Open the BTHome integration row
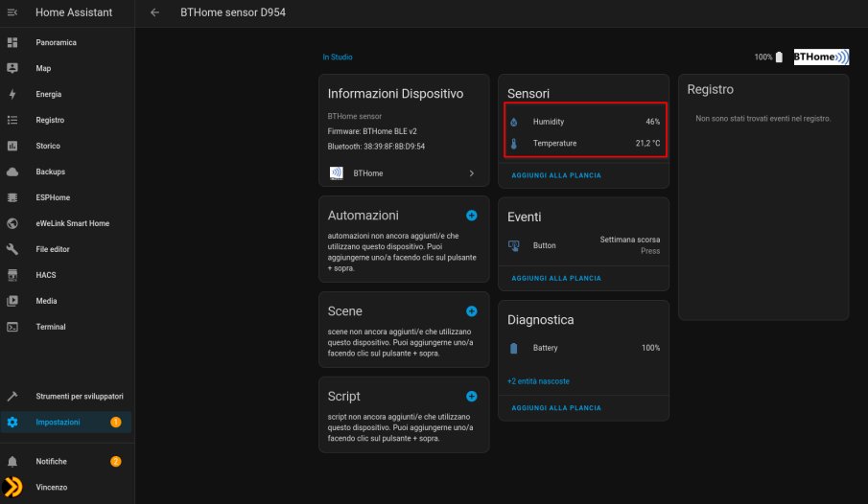 (404, 173)
